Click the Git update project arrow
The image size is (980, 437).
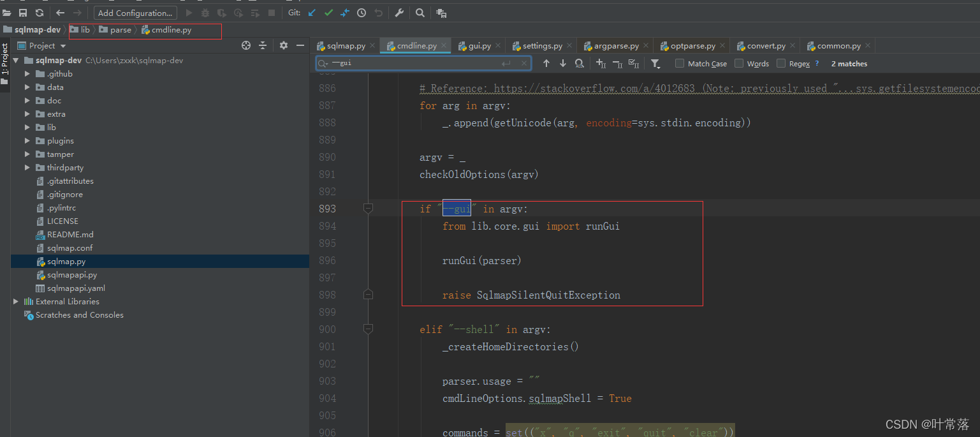[312, 13]
